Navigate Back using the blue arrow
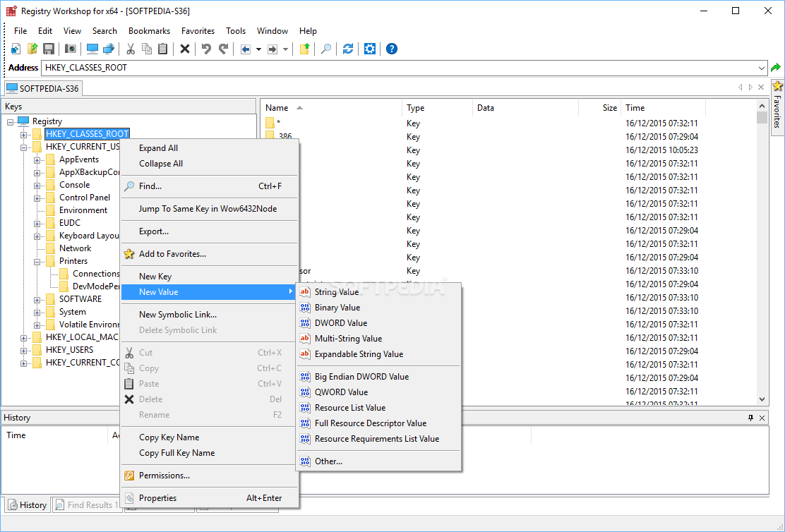785x532 pixels. point(246,49)
